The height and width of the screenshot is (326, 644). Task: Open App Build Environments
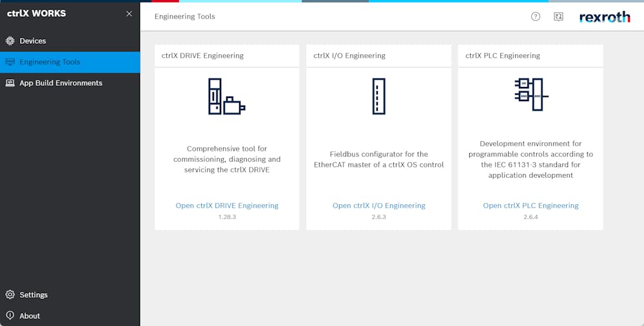click(x=70, y=83)
